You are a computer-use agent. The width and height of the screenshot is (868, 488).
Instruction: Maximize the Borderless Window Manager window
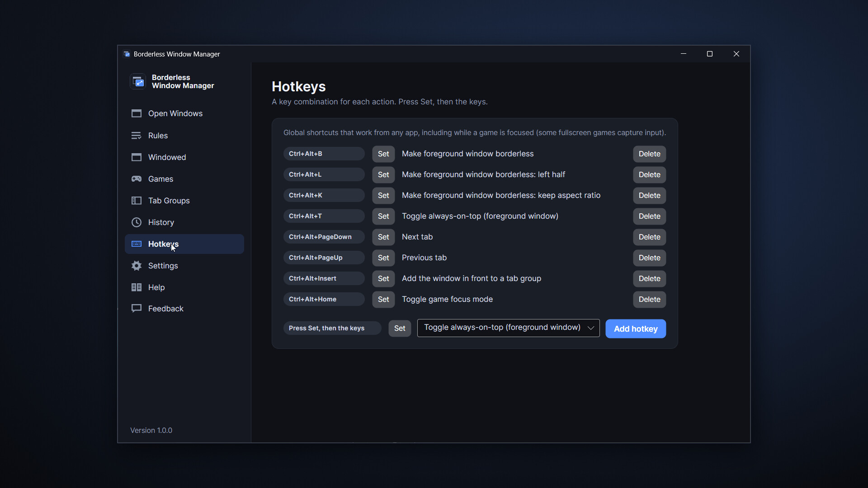pos(710,54)
